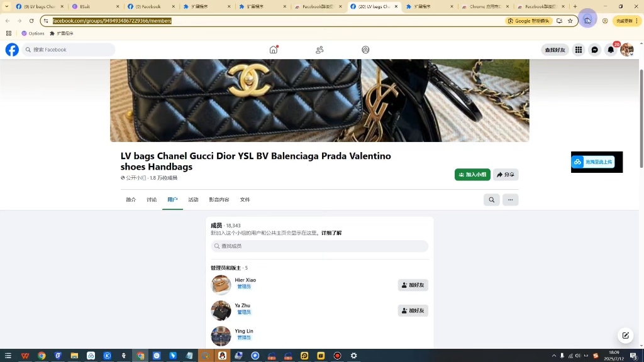Click the new message compose icon
Viewport: 644px width, 362px height.
click(x=626, y=336)
